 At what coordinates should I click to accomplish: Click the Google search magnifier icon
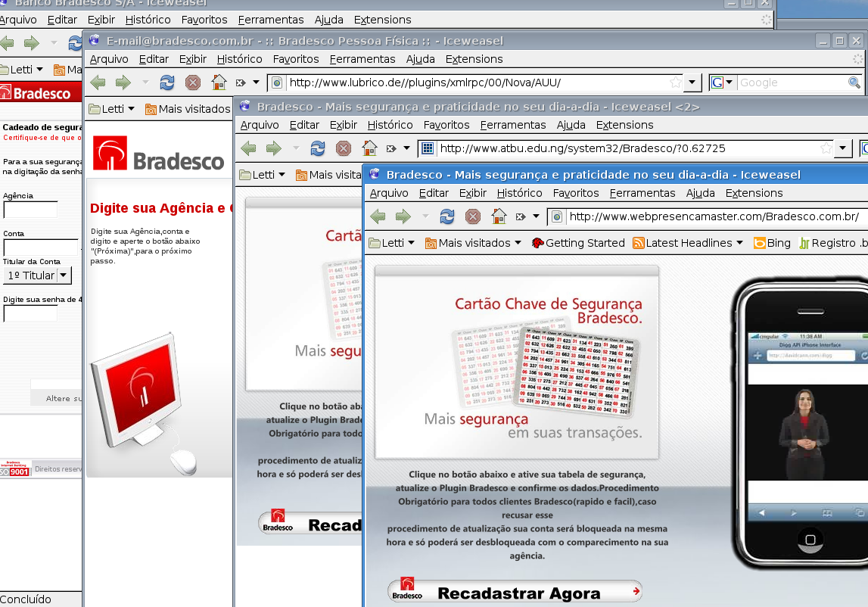pyautogui.click(x=854, y=82)
